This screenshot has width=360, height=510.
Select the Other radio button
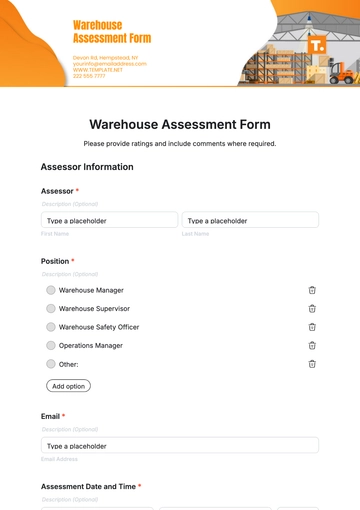point(51,364)
